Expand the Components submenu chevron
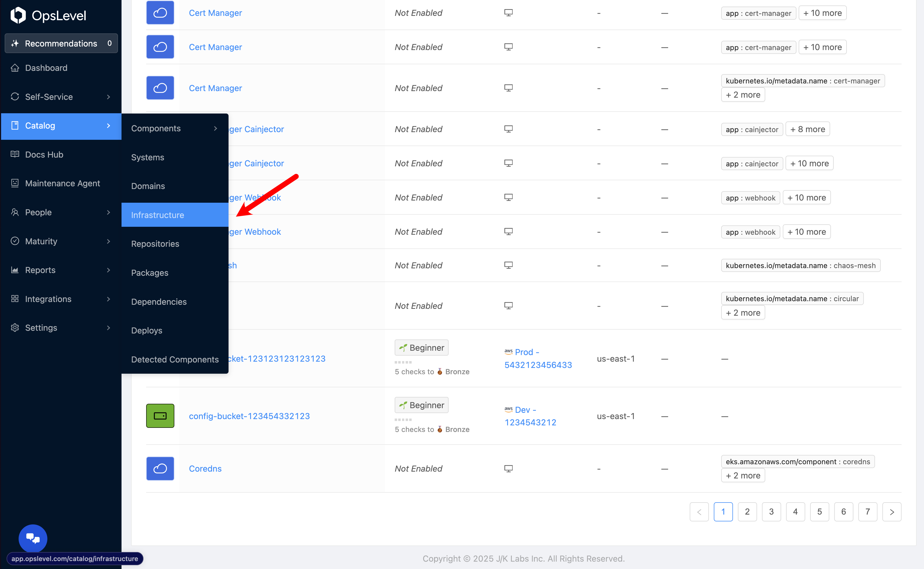Viewport: 924px width, 569px height. [x=215, y=128]
